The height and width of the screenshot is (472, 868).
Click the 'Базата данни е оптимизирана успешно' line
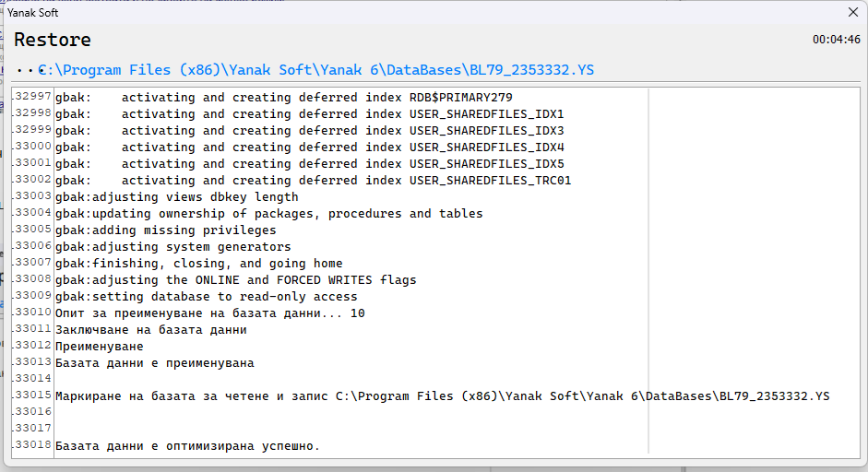pyautogui.click(x=187, y=446)
